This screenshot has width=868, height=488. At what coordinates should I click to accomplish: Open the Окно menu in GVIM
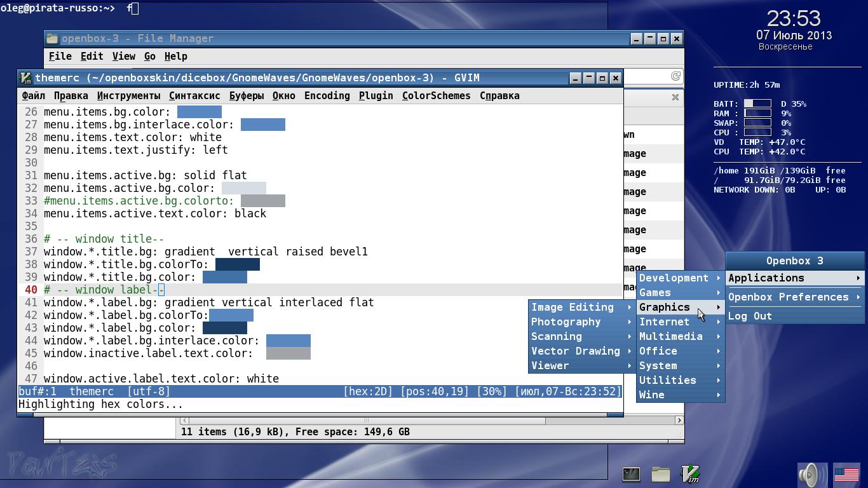[x=283, y=96]
